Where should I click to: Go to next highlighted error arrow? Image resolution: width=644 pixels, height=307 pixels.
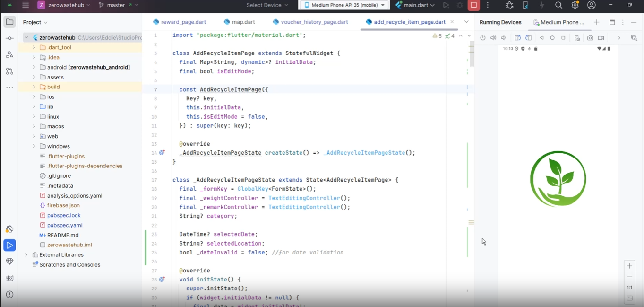(x=469, y=36)
